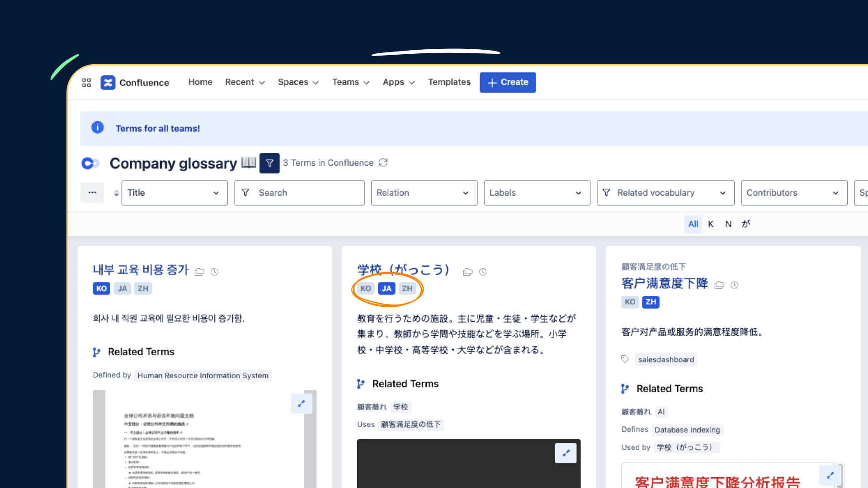
Task: Toggle ZH language on 客户满意度下降 card
Action: click(651, 302)
